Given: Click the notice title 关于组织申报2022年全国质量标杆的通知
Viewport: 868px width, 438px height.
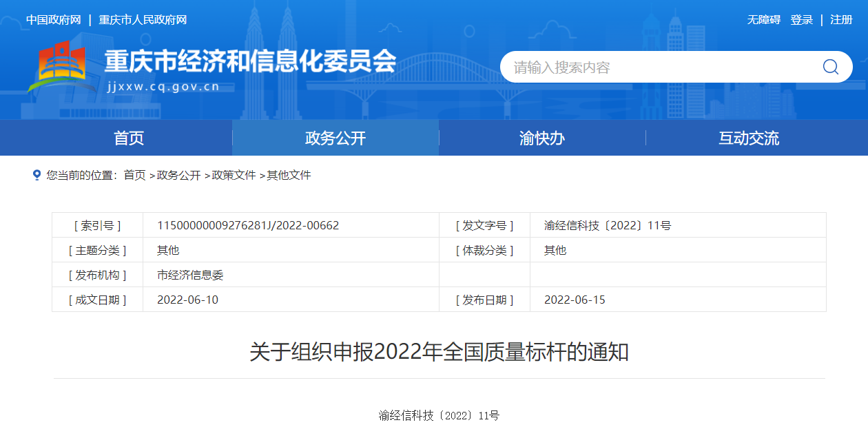Looking at the screenshot, I should [x=439, y=352].
